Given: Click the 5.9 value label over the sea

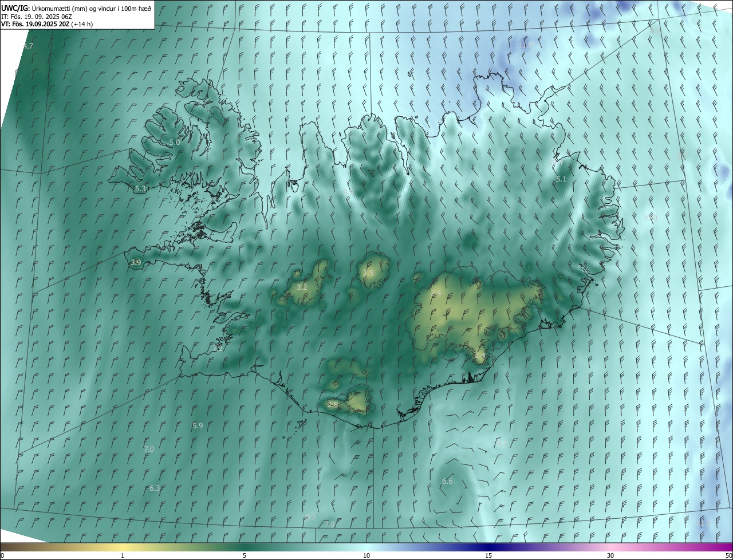Looking at the screenshot, I should tap(198, 425).
